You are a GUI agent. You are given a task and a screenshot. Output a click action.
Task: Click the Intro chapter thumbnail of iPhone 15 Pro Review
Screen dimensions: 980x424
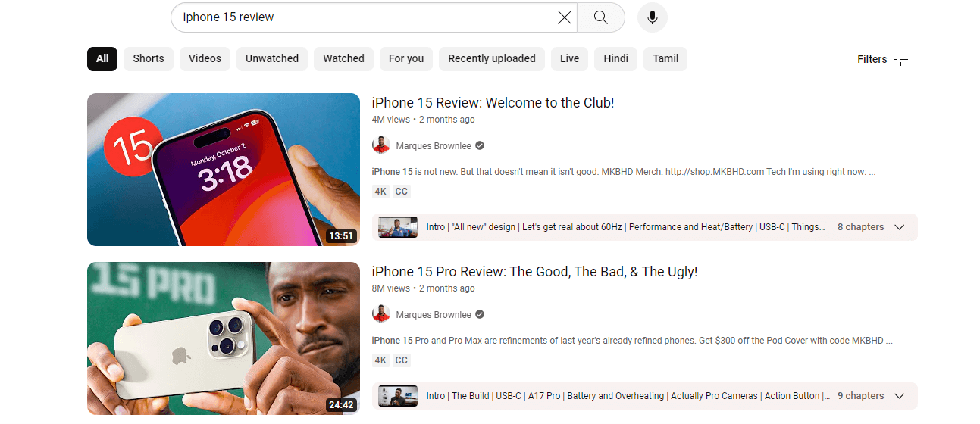(398, 396)
